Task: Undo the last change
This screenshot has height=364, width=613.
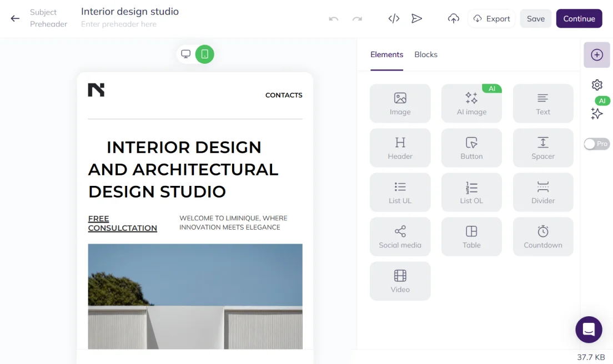Action: coord(334,18)
